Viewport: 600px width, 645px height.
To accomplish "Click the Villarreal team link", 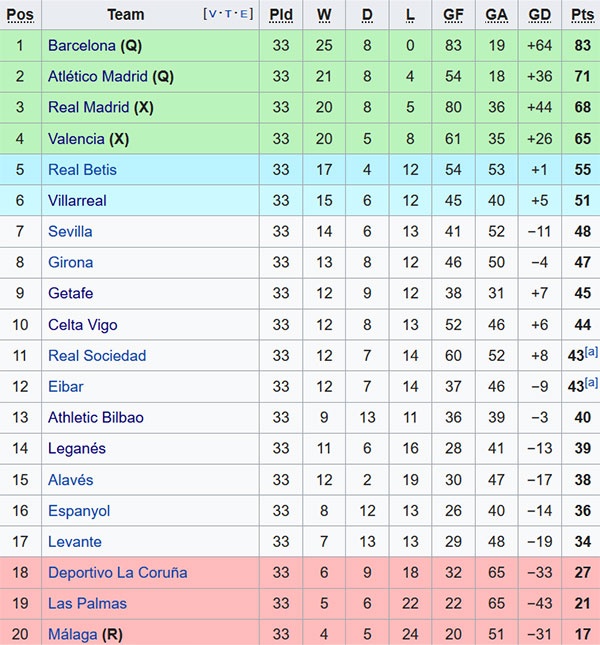I will pos(77,201).
